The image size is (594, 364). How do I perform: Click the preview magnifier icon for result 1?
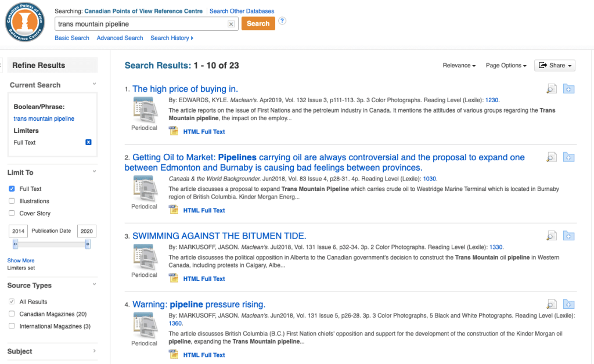point(551,89)
